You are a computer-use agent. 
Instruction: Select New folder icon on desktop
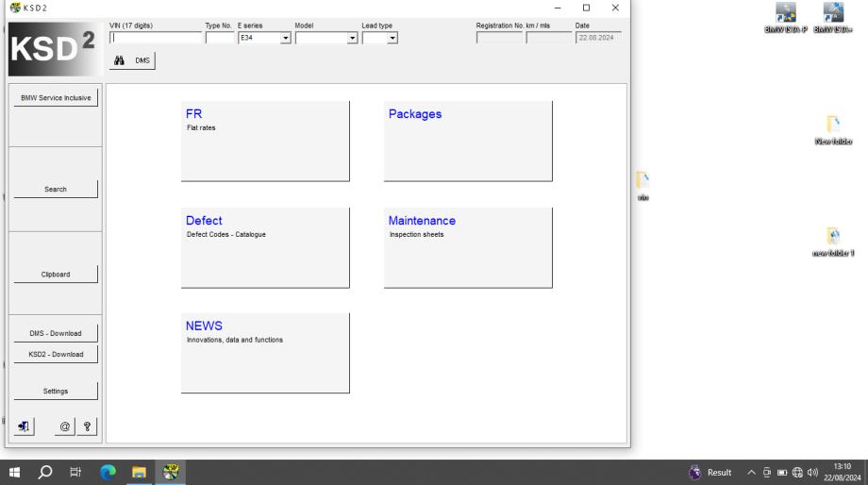833,129
